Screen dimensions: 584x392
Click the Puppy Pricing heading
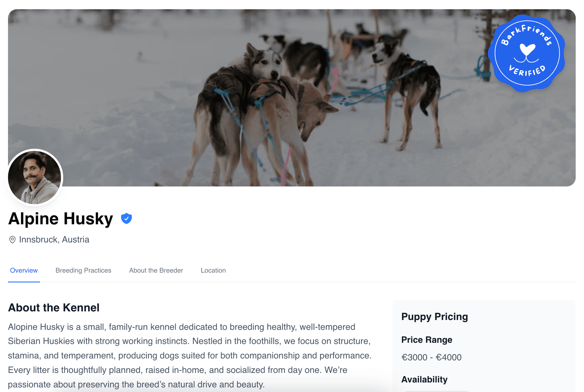point(435,317)
